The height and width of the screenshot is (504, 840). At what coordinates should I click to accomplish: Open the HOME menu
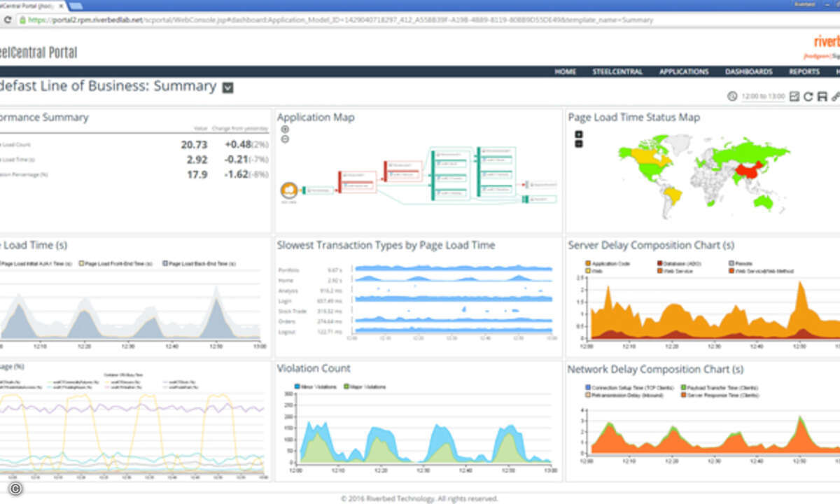coord(566,71)
